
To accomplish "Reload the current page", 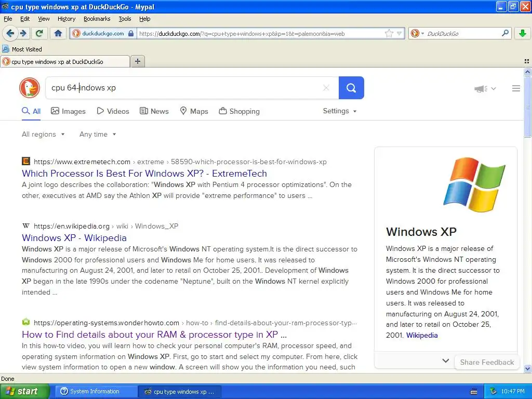I will (x=39, y=33).
